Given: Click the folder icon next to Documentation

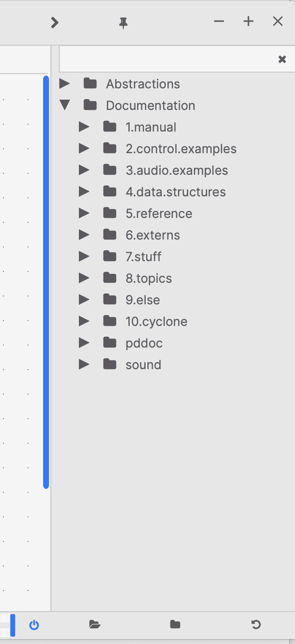Looking at the screenshot, I should pos(90,105).
